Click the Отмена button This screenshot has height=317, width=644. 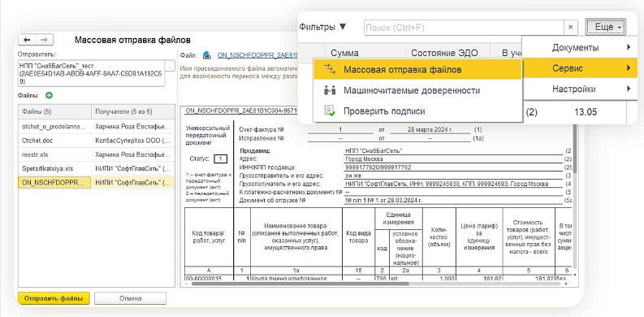(x=131, y=298)
